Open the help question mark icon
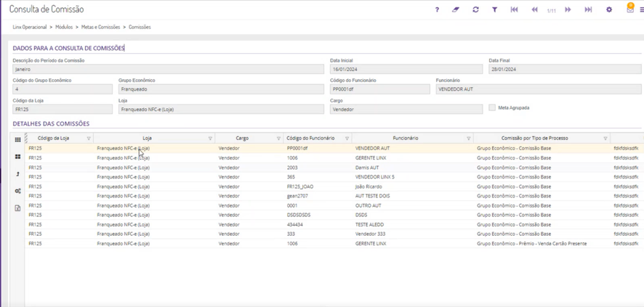 pyautogui.click(x=437, y=10)
